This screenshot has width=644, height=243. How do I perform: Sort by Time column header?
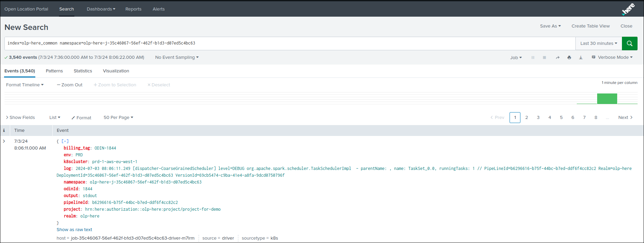click(19, 131)
